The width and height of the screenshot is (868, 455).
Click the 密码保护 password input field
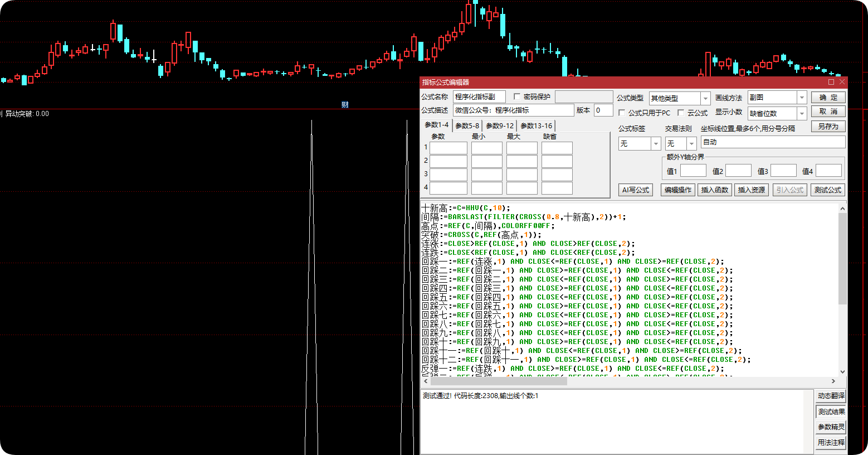(584, 97)
